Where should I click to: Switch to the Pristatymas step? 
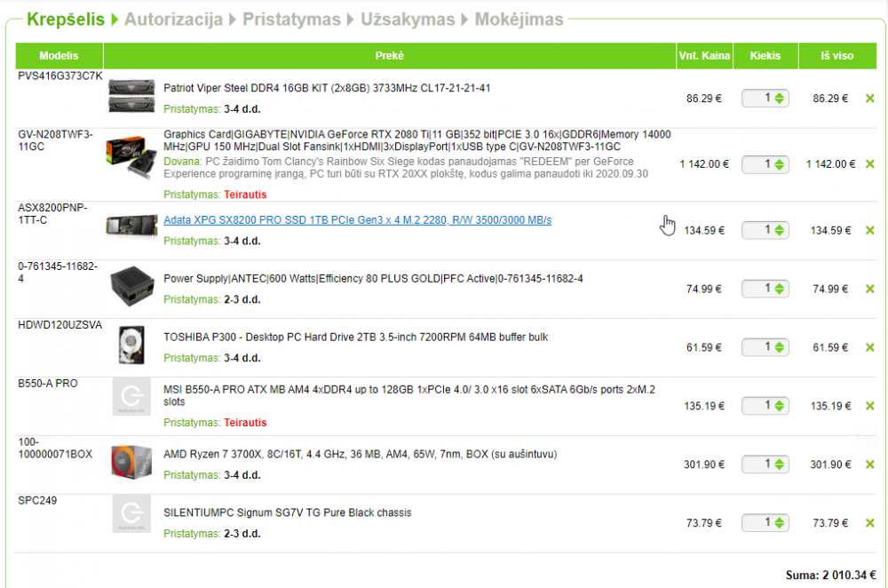[291, 20]
